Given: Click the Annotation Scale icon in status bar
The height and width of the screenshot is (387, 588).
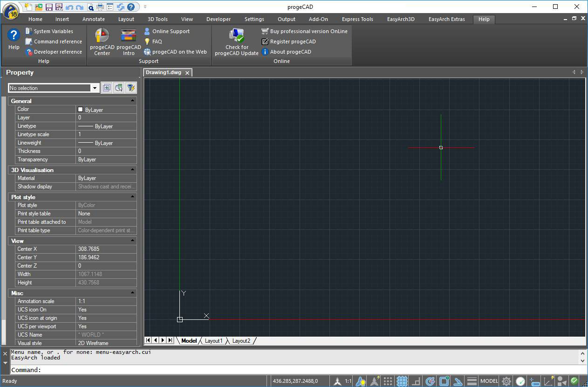Looking at the screenshot, I should (338, 381).
